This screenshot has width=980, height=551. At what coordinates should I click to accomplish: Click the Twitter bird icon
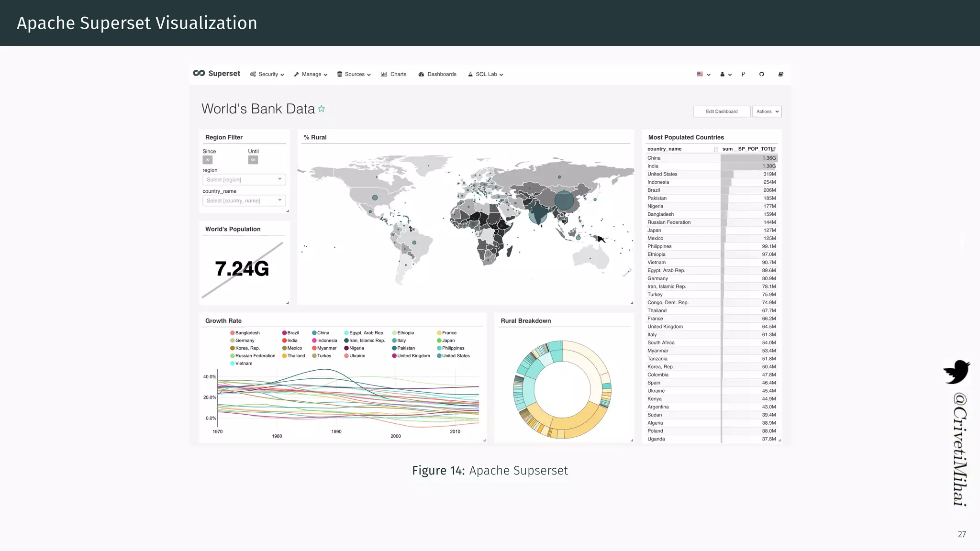pos(956,372)
